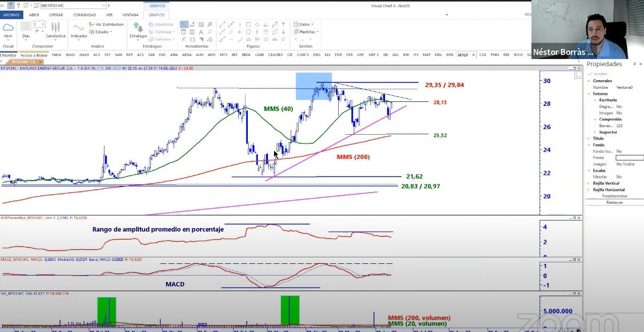644x332 pixels.
Task: Open the BBVA chart tab
Action: tap(246, 54)
